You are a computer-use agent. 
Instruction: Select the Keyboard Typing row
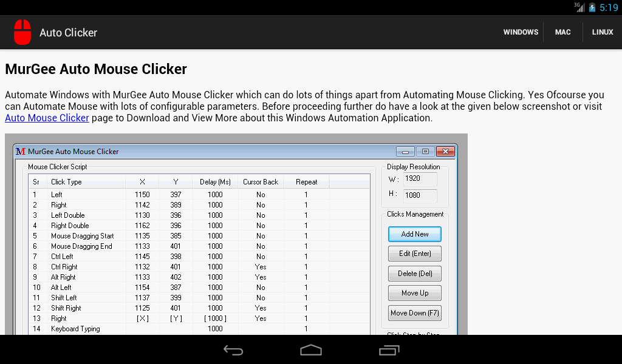pos(199,328)
